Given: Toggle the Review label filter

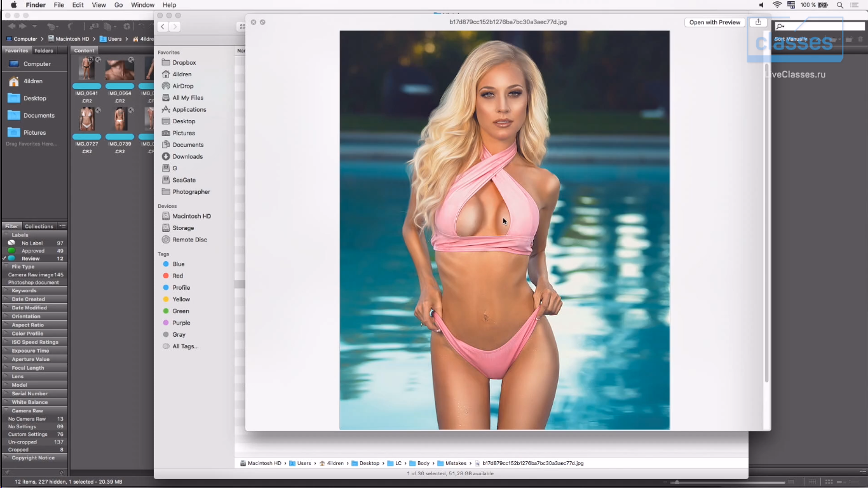Looking at the screenshot, I should [31, 259].
